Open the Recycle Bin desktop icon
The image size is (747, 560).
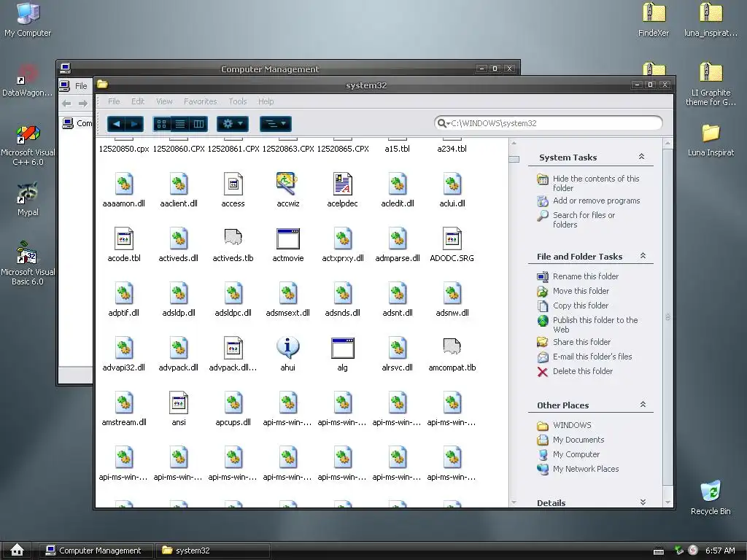(711, 498)
